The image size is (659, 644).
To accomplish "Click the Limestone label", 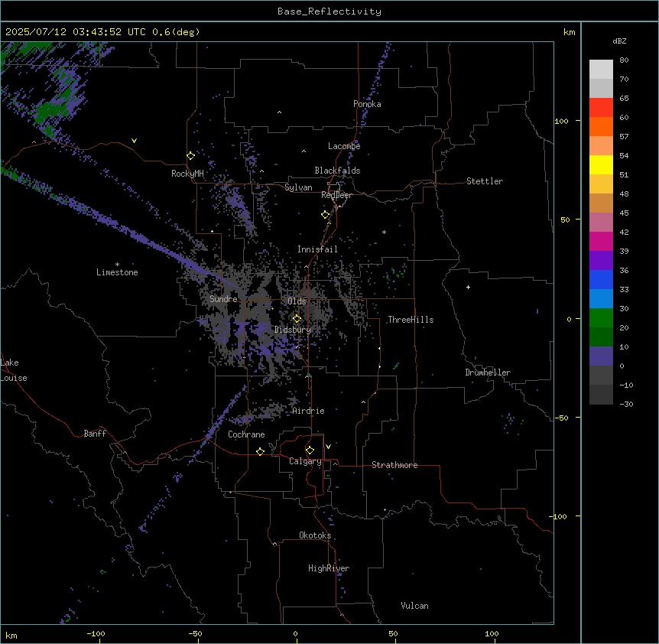I will [117, 272].
